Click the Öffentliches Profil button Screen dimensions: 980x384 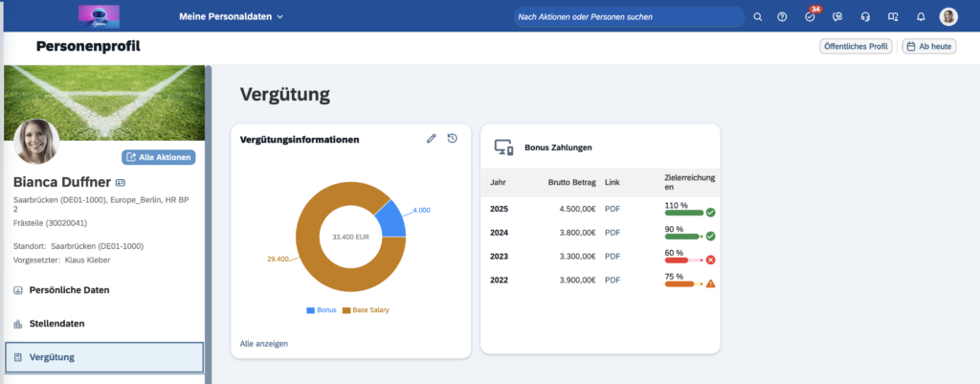pyautogui.click(x=856, y=46)
